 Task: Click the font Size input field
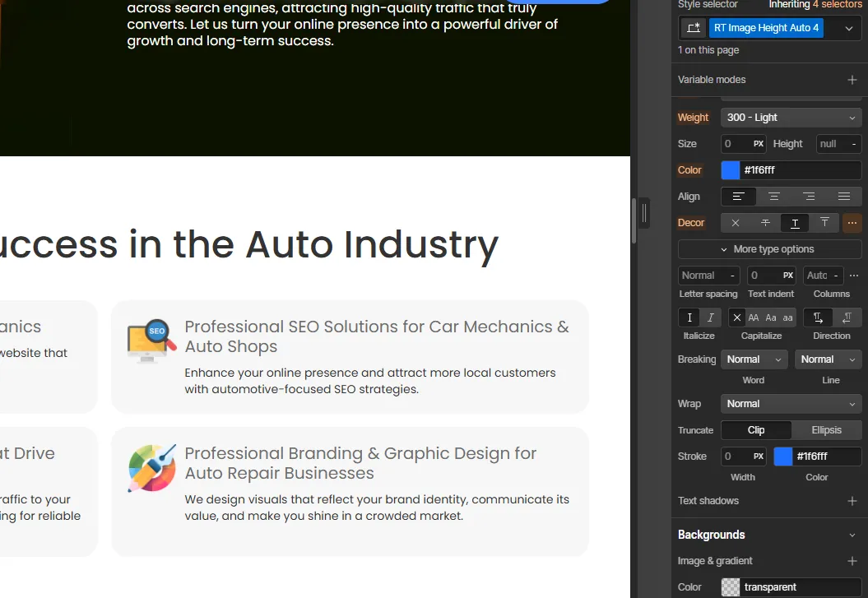pyautogui.click(x=736, y=144)
